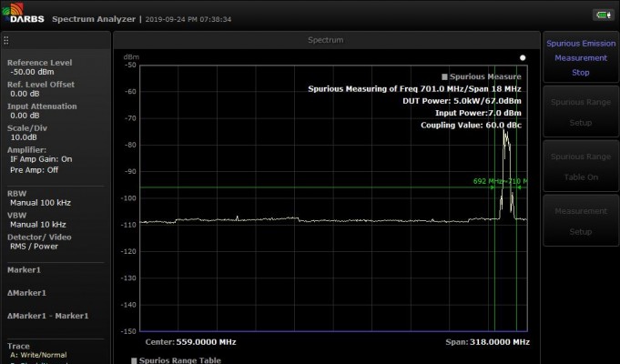
Task: Click the IF Amp Gain: On value
Action: pyautogui.click(x=41, y=159)
